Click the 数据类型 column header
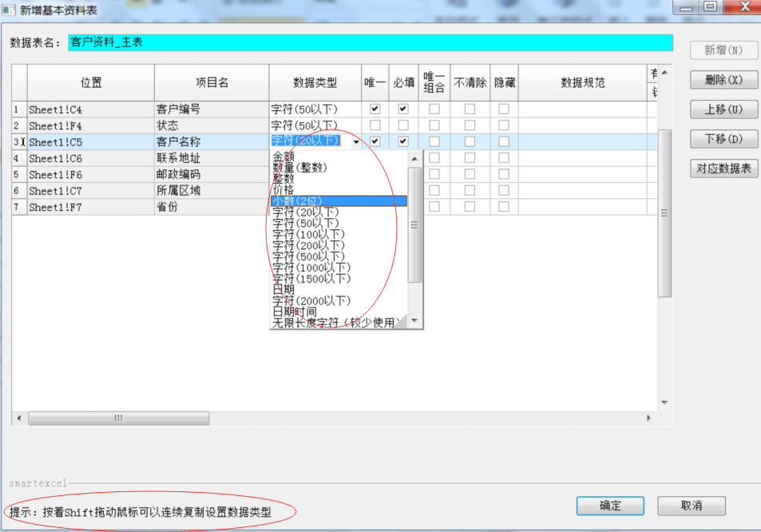 click(315, 82)
